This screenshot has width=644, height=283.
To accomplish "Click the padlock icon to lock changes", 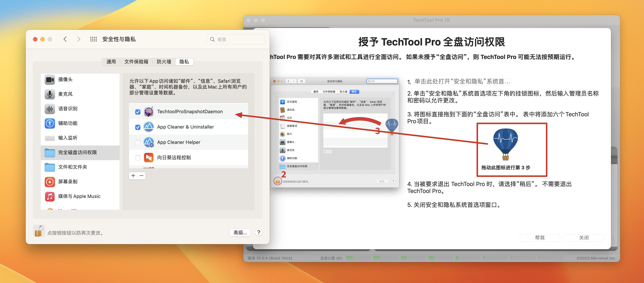I will [39, 231].
